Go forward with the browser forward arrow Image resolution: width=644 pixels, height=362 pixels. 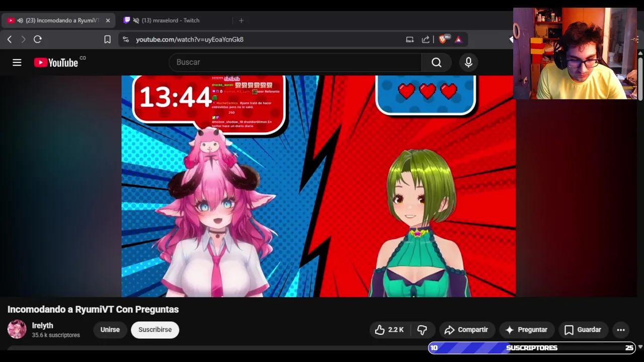point(23,39)
